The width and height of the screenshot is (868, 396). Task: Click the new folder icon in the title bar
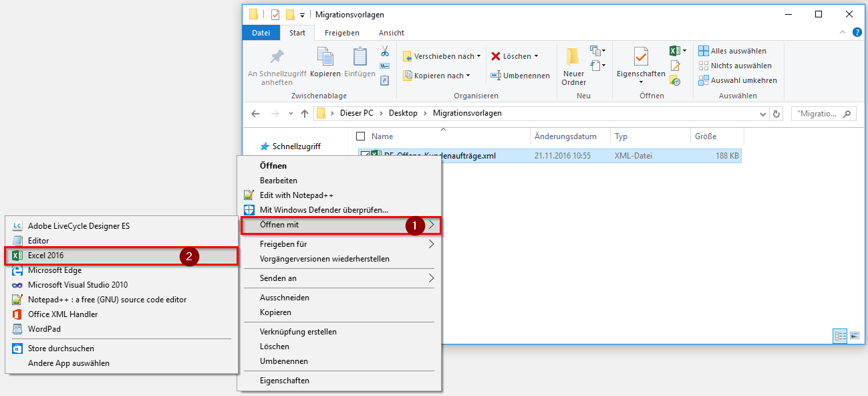pyautogui.click(x=290, y=15)
